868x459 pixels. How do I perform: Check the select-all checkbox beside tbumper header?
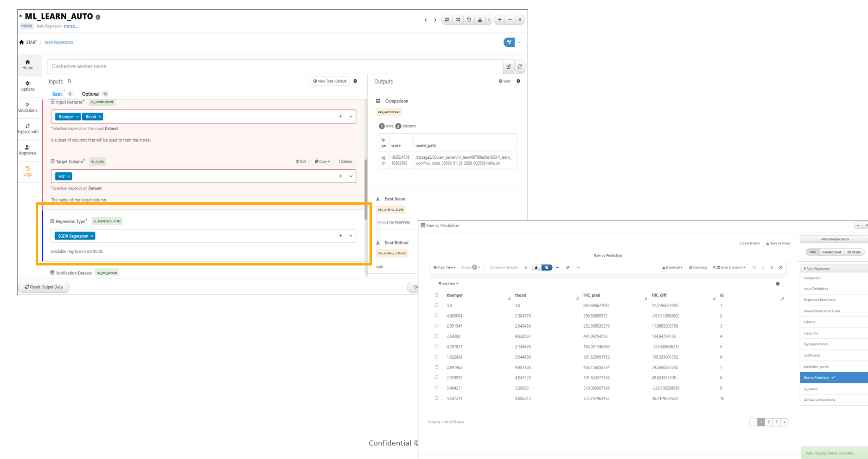436,295
